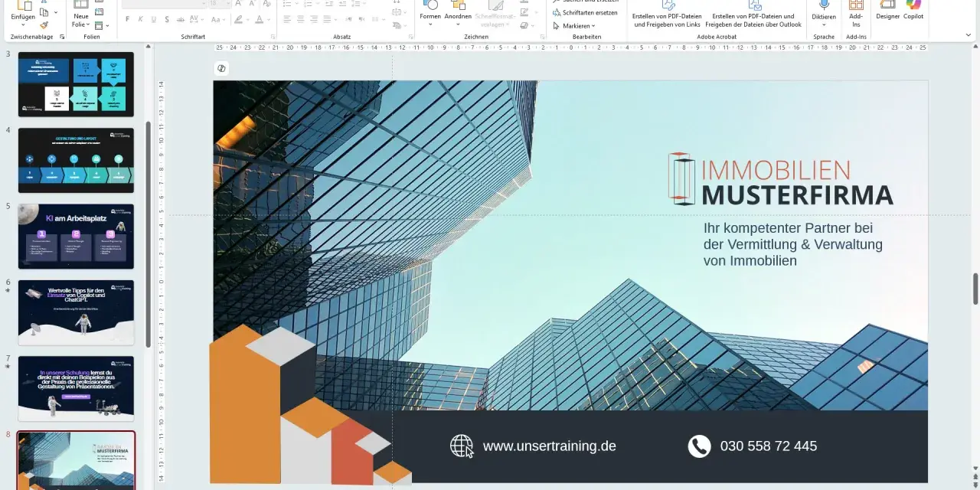Click the Copy icon in Zwischenablage

pyautogui.click(x=44, y=12)
